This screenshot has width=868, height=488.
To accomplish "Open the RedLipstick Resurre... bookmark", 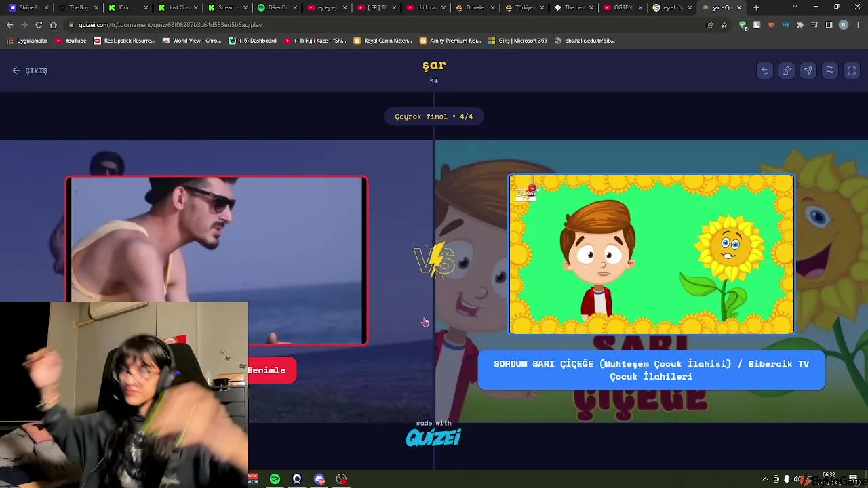I will point(124,41).
